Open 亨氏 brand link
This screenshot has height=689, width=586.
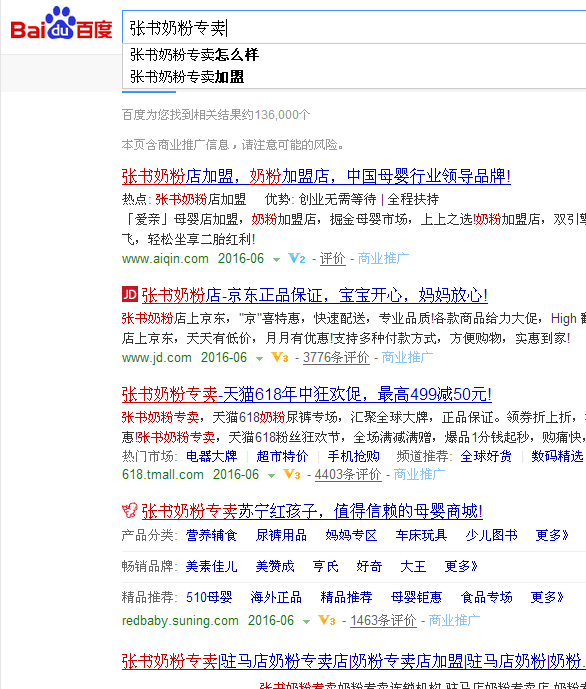click(326, 566)
